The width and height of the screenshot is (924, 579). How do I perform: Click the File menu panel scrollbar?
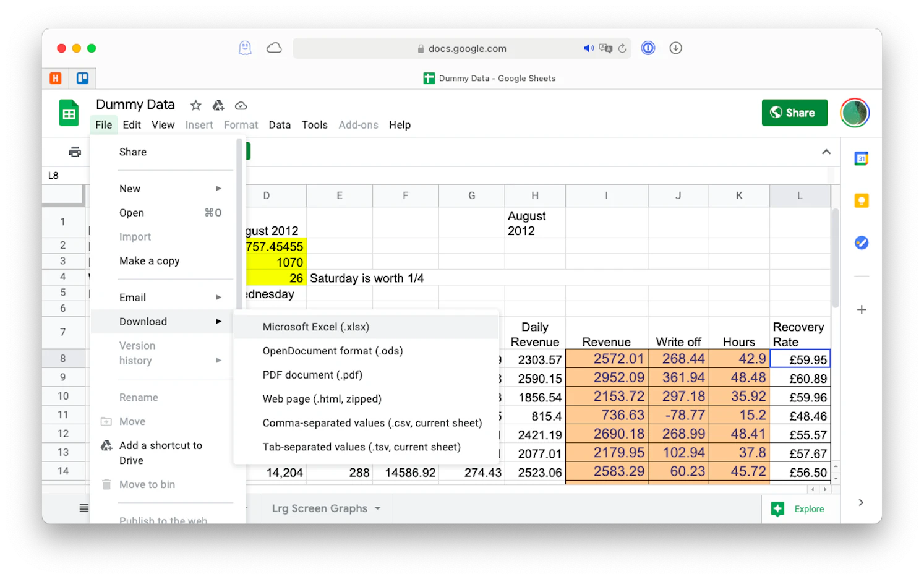coord(239,224)
